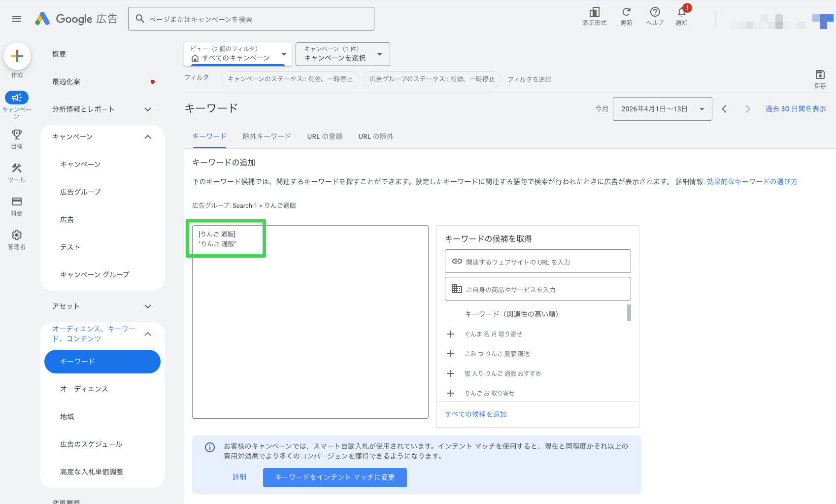
Task: Add keyword ぐんま 名月 取り寄せ with plus icon
Action: (451, 334)
